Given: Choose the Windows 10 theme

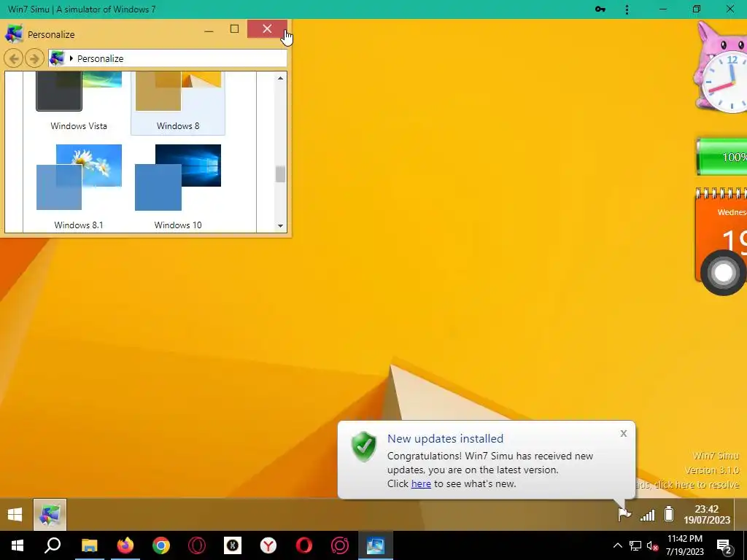Looking at the screenshot, I should (178, 187).
